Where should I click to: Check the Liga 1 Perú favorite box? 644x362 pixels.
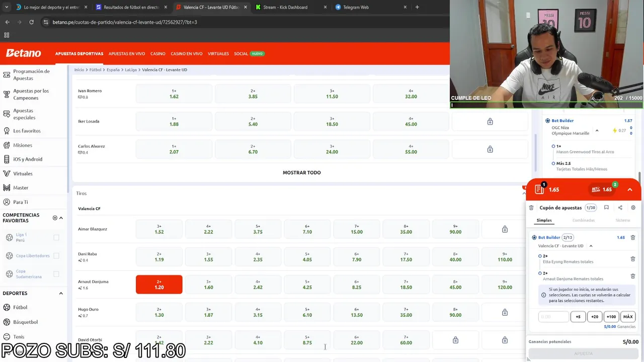coord(56,237)
